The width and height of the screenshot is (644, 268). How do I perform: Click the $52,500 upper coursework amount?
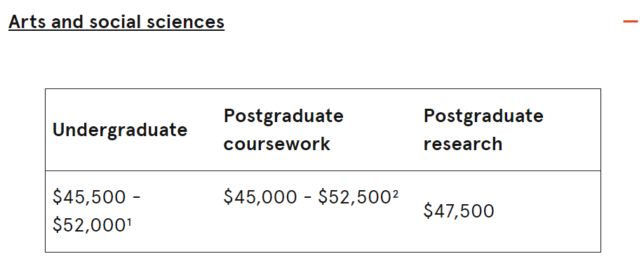(x=355, y=197)
